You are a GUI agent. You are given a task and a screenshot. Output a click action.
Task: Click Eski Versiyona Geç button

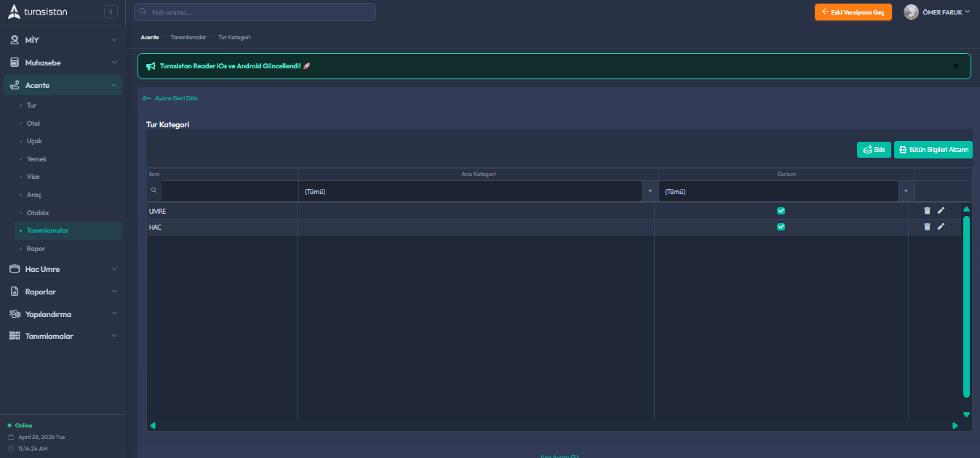click(x=853, y=12)
